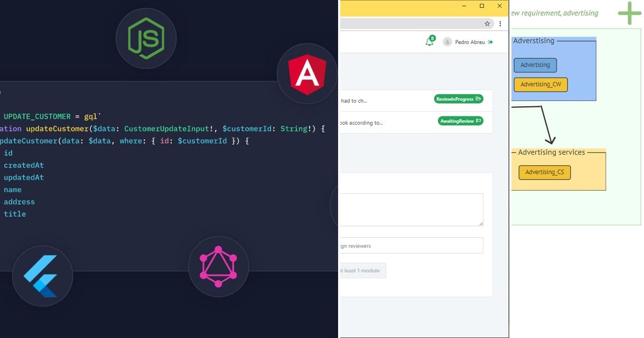Screen dimensions: 644x338
Task: Minimize the browser window
Action: 464,6
